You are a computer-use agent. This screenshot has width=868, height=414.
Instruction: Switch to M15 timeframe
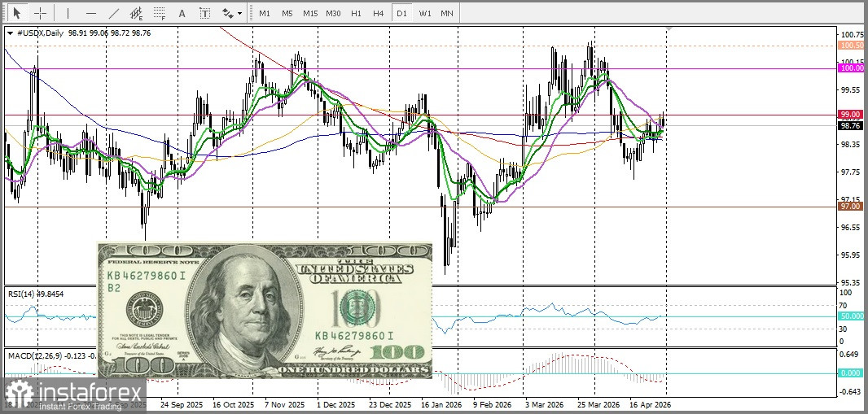[x=310, y=12]
